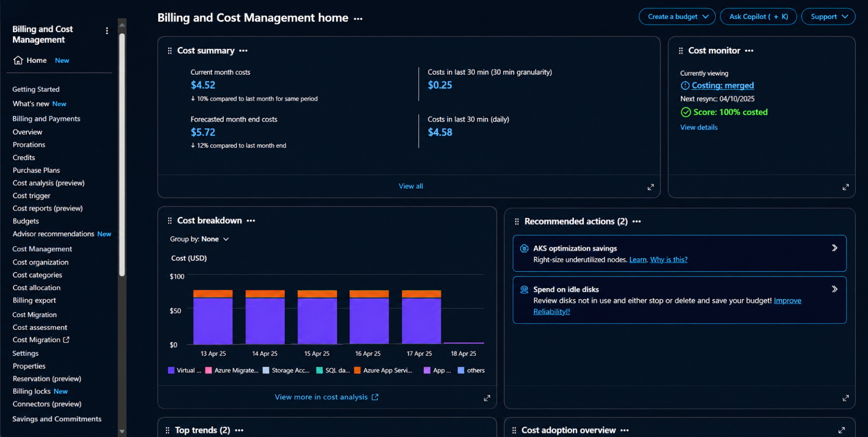Click the Cost monitor drag handle icon

681,51
